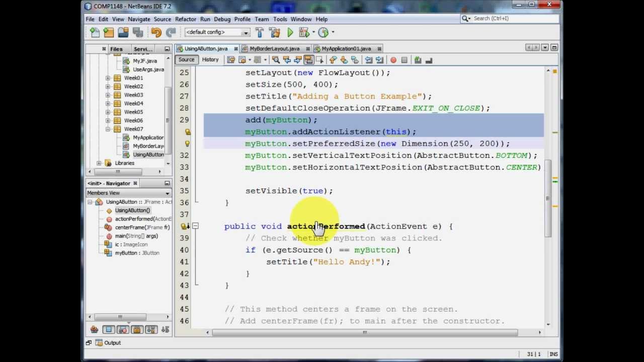Click the New Project toolbar icon
Image resolution: width=644 pixels, height=362 pixels.
109,33
